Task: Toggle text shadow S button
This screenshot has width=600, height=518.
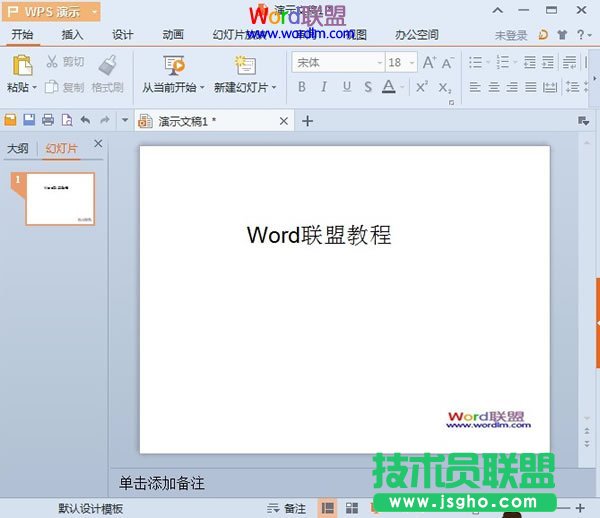Action: pos(368,87)
